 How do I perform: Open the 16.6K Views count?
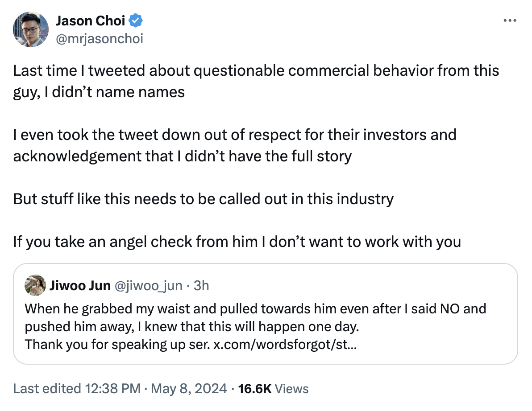coord(274,389)
